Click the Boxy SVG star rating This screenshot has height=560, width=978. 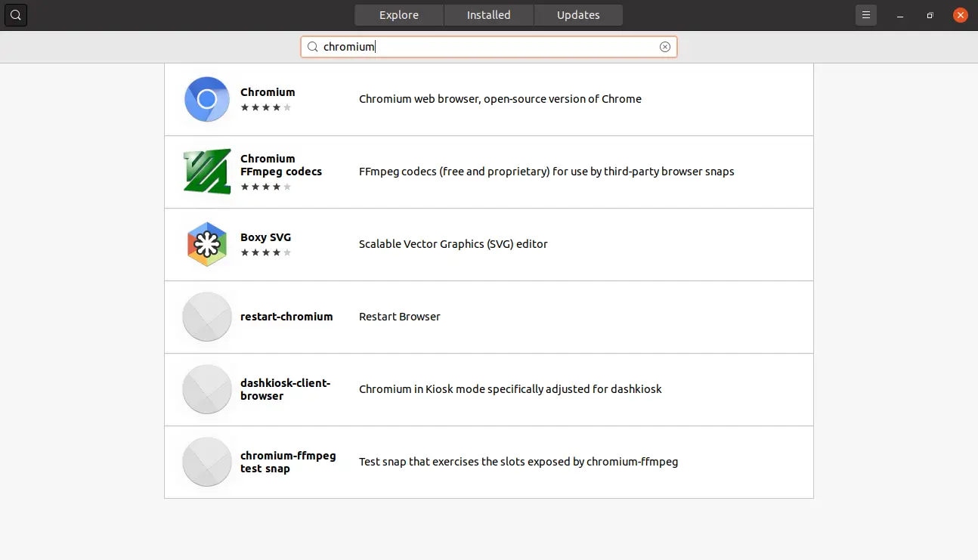(x=265, y=252)
